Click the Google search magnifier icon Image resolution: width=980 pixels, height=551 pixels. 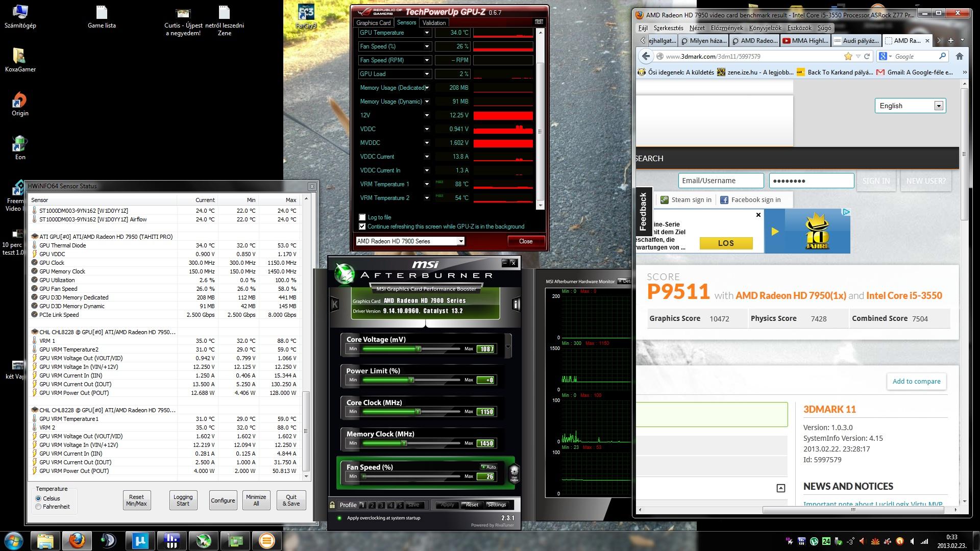[x=942, y=56]
